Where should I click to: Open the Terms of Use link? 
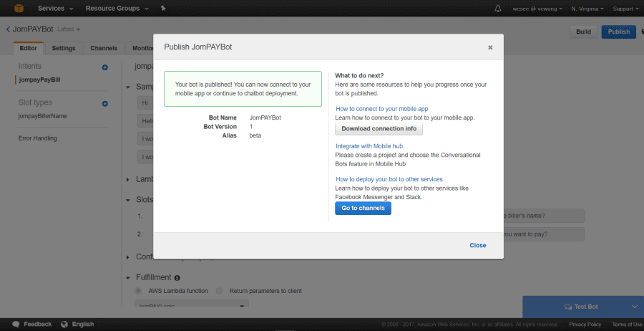[x=628, y=324]
